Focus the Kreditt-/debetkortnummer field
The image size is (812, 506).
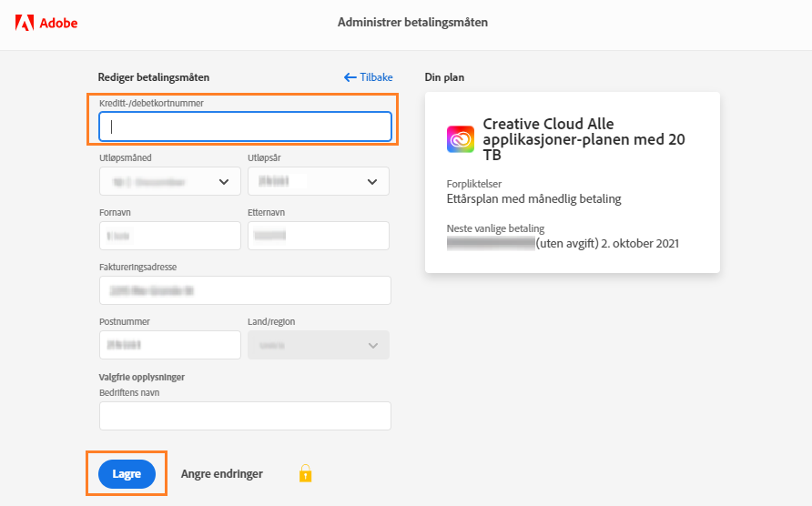pyautogui.click(x=245, y=126)
